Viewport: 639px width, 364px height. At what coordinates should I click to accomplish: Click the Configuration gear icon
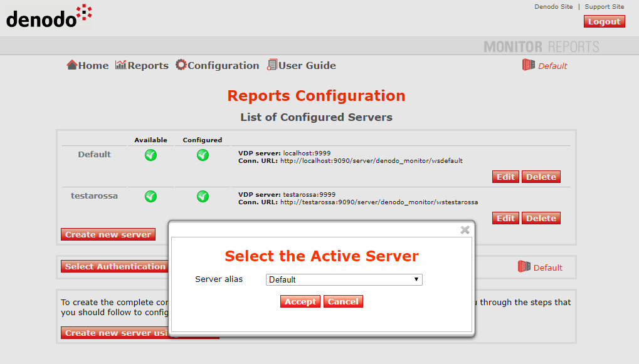pyautogui.click(x=181, y=65)
